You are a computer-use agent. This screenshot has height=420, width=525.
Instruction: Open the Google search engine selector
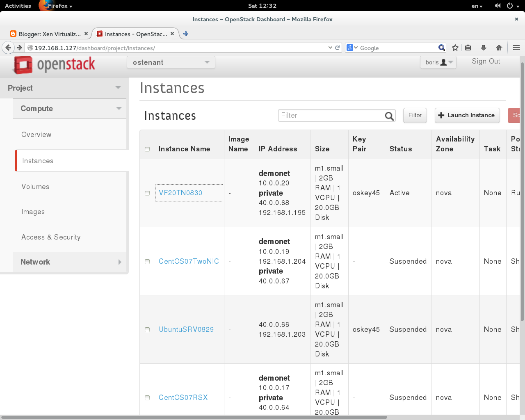352,48
